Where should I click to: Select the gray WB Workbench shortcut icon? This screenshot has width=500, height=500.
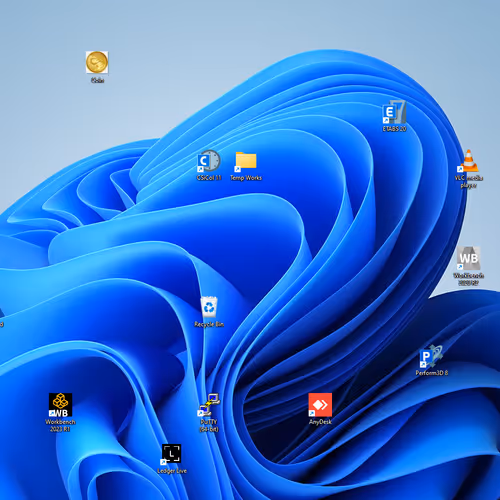pos(469,258)
